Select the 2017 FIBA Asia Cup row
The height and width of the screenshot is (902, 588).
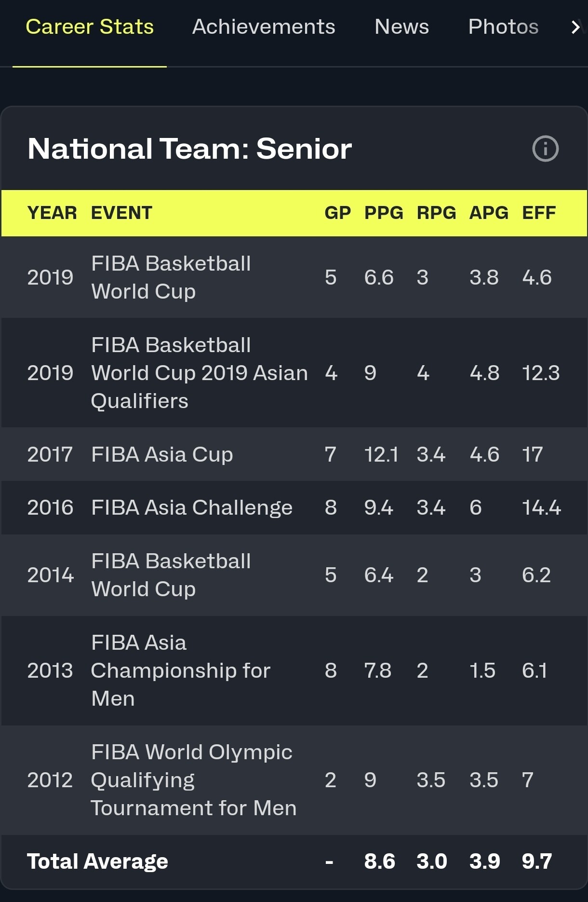coord(294,454)
